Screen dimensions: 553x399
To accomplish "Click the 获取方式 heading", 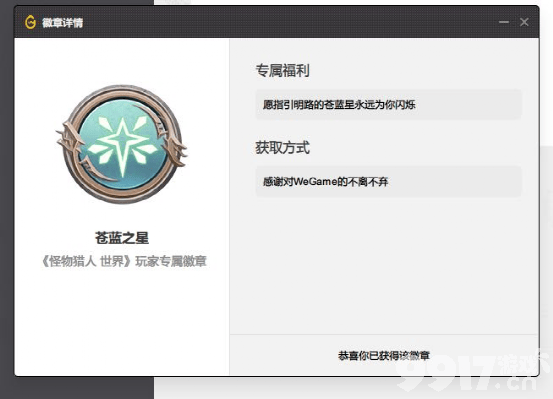I will [x=282, y=147].
